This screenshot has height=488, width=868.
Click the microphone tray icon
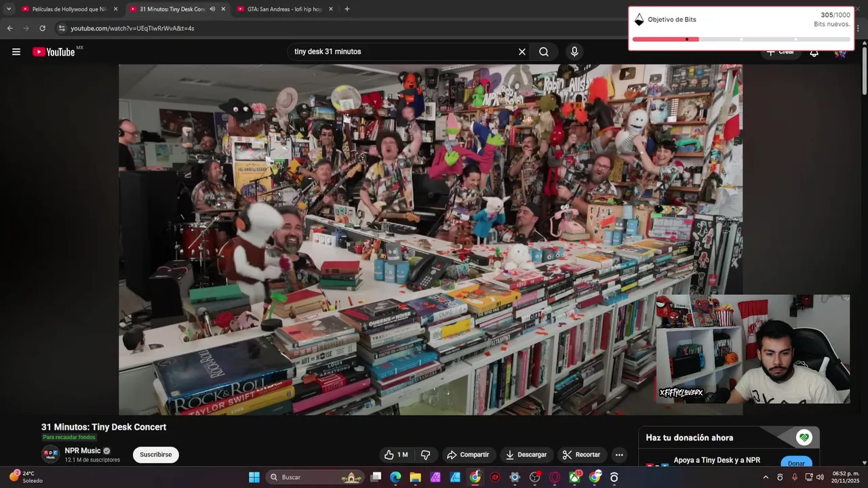(x=795, y=477)
